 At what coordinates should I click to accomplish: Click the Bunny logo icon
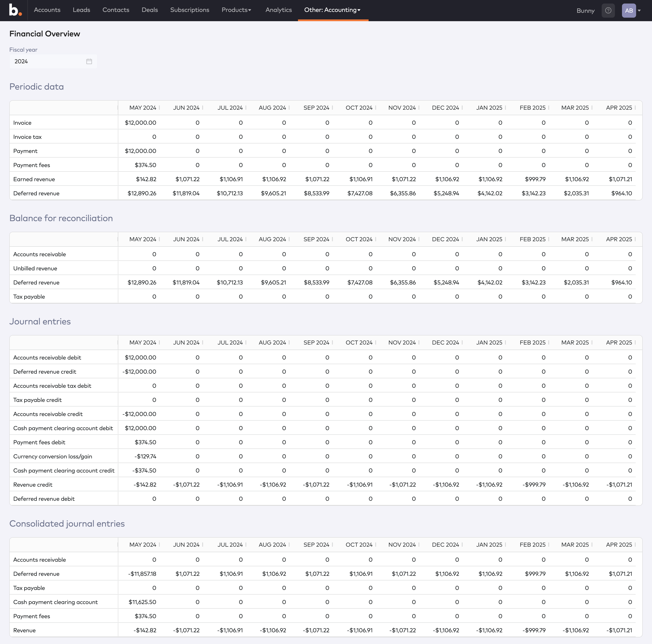(15, 10)
